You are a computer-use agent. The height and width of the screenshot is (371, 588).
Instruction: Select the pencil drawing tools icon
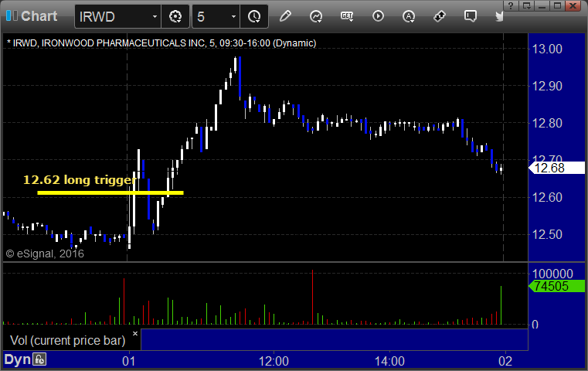pos(285,16)
